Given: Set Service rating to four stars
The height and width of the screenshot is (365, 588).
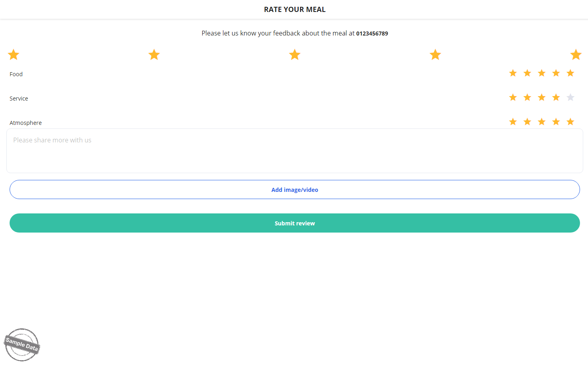Looking at the screenshot, I should pyautogui.click(x=556, y=97).
